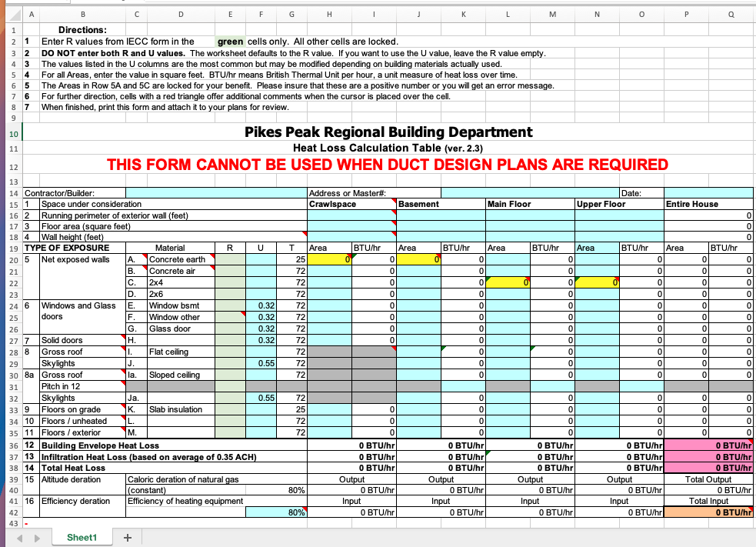Select 'Flat ceiling' material cell
This screenshot has height=547, width=756.
point(181,352)
